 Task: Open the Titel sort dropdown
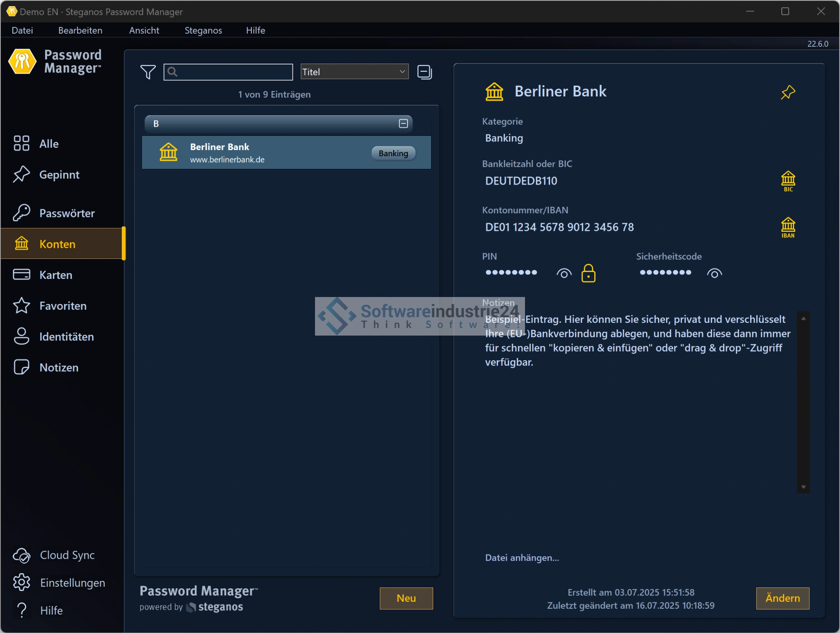point(354,72)
